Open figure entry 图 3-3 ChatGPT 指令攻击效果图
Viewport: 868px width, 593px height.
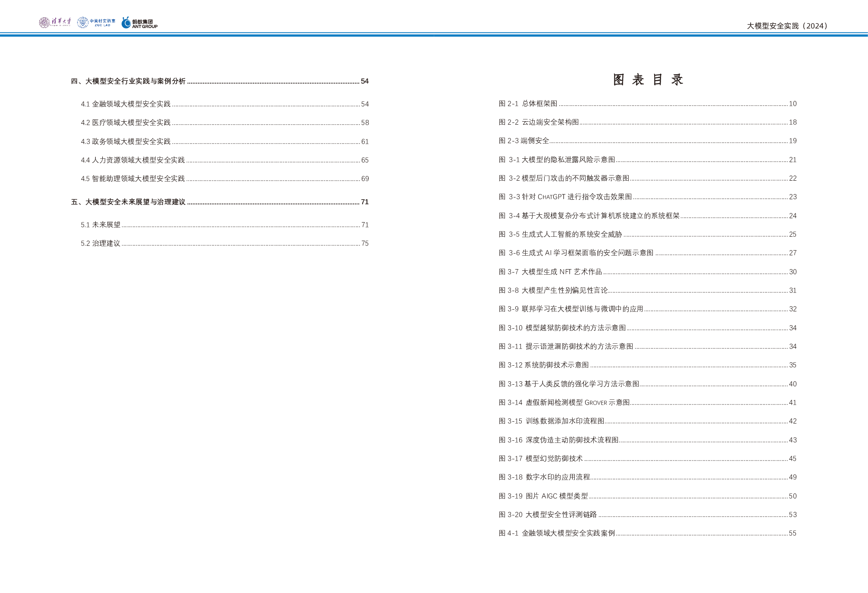click(565, 197)
